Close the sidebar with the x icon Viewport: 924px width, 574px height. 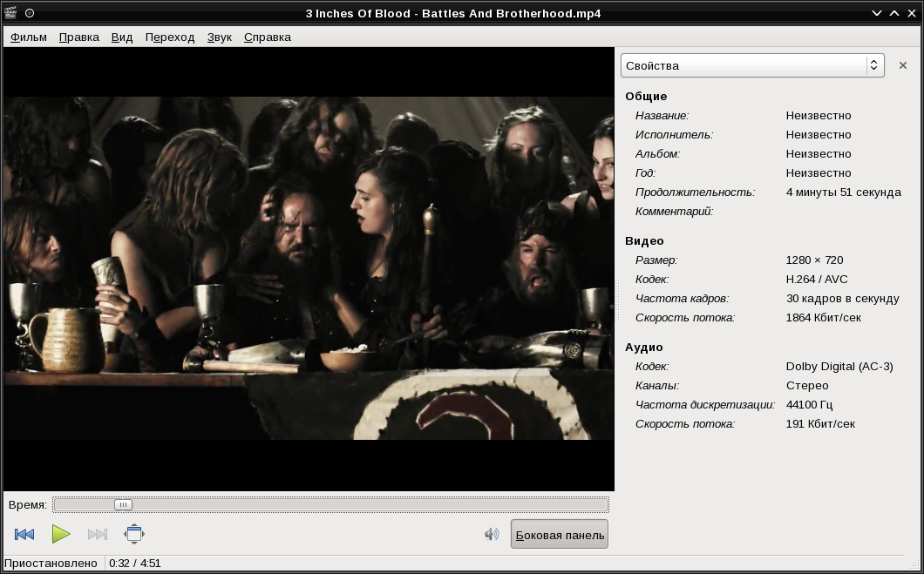pos(903,65)
